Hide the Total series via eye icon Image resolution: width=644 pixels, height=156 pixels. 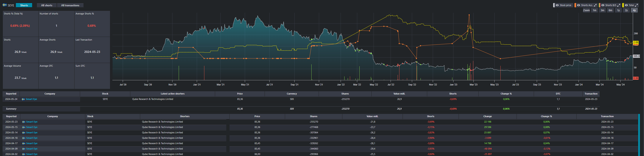point(627,5)
